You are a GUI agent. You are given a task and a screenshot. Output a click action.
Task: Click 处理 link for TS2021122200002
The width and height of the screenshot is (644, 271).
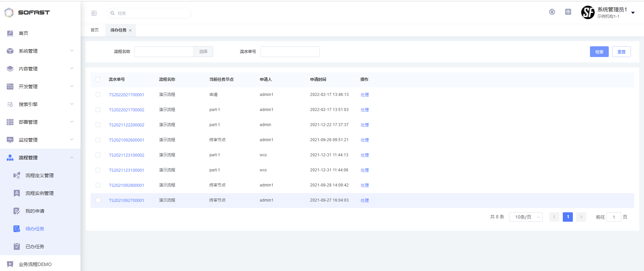click(x=364, y=125)
